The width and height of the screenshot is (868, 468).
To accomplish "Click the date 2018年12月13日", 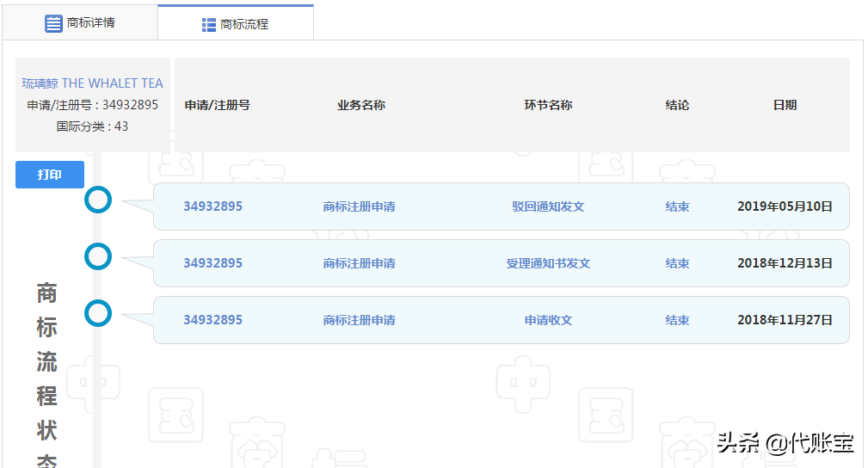I will pos(785,263).
